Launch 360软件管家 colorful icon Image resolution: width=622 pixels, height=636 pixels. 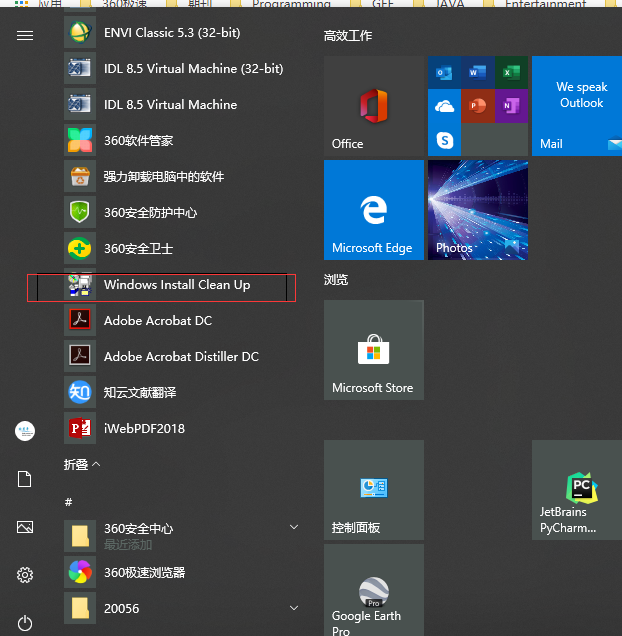pyautogui.click(x=80, y=140)
